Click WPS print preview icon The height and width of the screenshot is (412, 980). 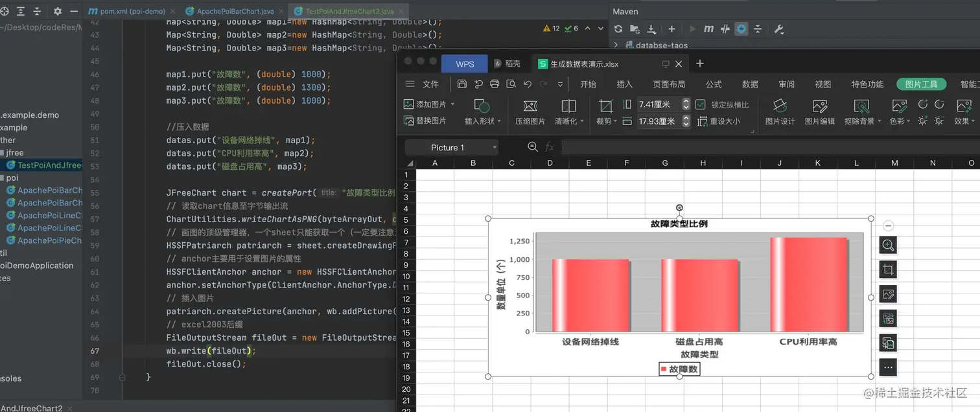pyautogui.click(x=511, y=84)
